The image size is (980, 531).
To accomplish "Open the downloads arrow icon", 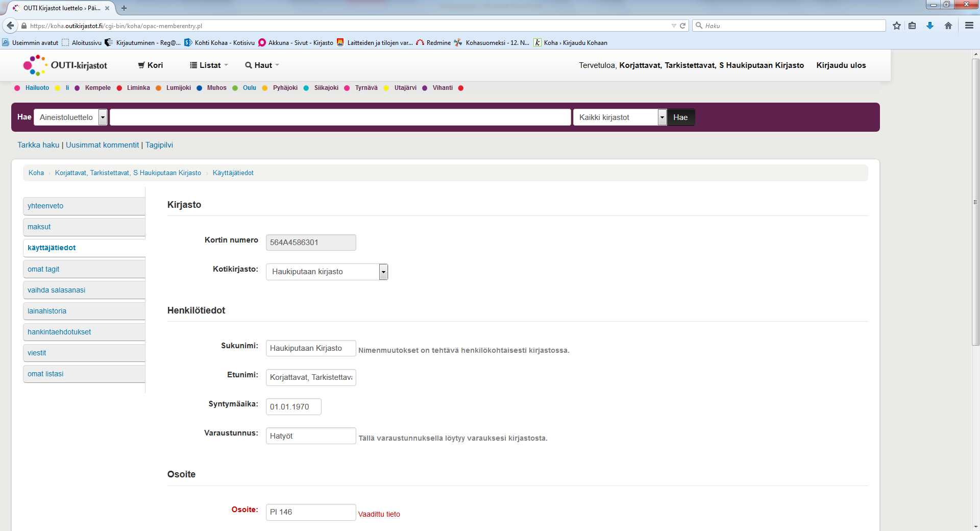I will tap(930, 26).
